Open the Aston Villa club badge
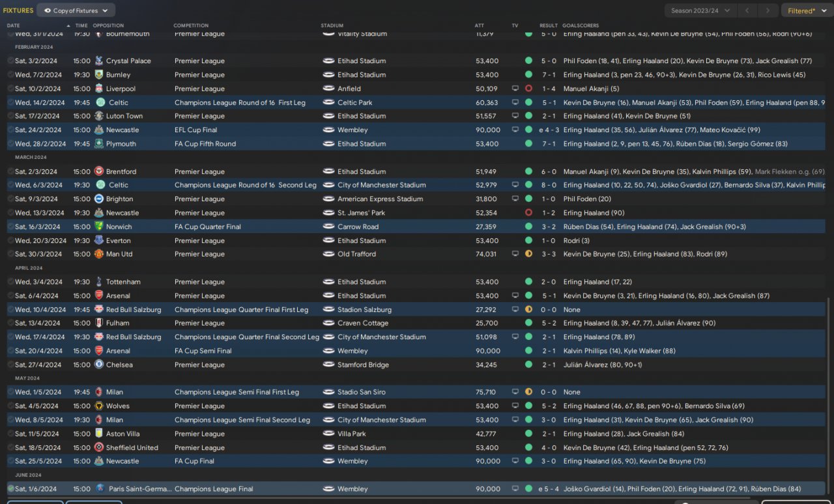 click(x=99, y=434)
